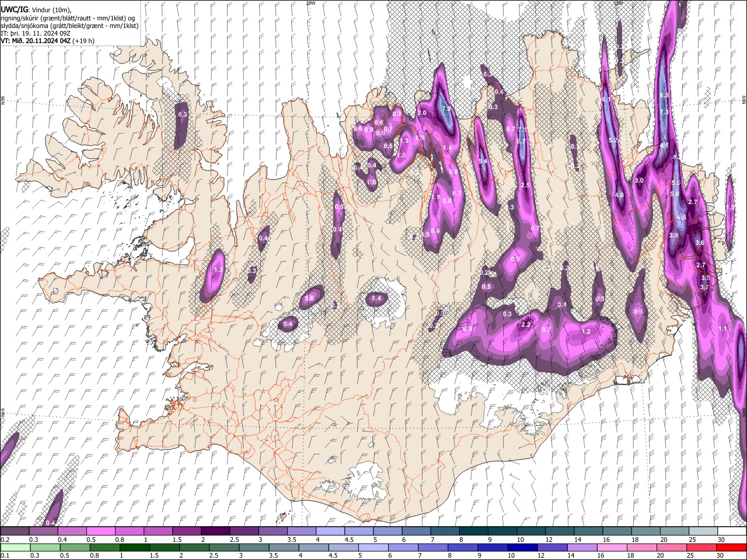
Task: Click the '1.1' precipitation value off the east coast
Action: coord(723,329)
